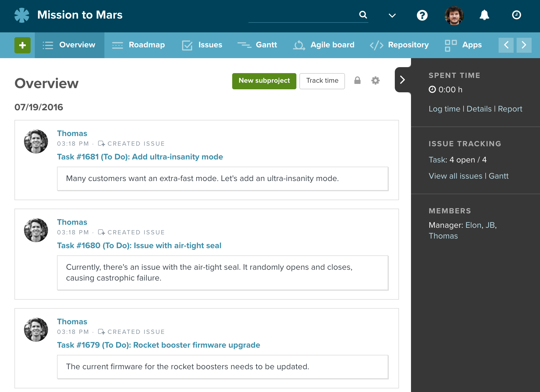Click the lock icon near Track time
This screenshot has height=392, width=540.
(357, 80)
